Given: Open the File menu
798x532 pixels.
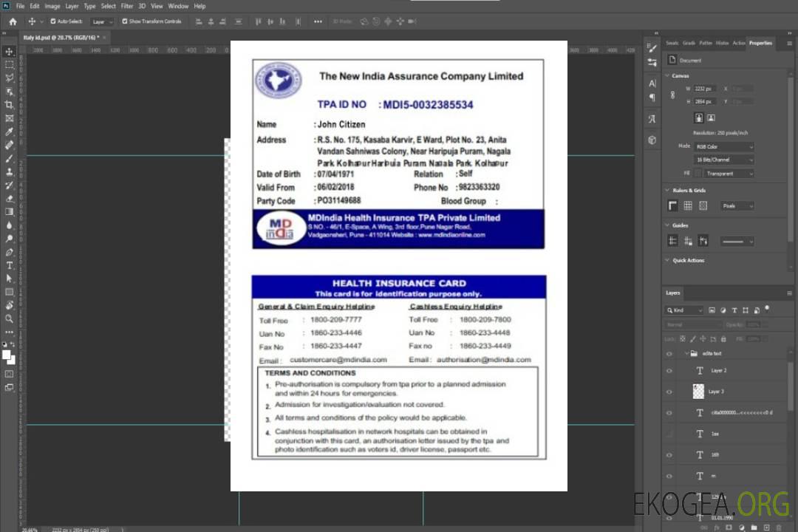Looking at the screenshot, I should tap(21, 6).
